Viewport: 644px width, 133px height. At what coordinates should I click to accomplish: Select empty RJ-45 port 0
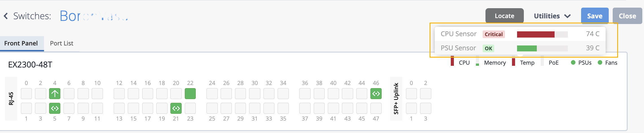click(26, 94)
